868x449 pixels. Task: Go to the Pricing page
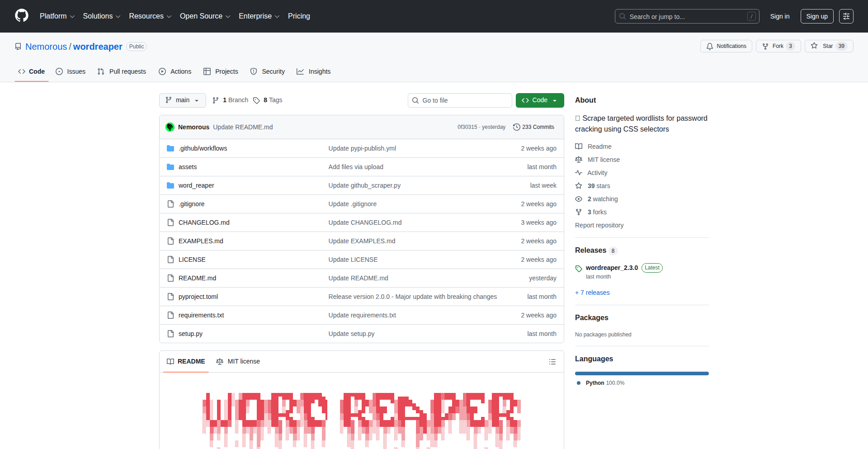coord(299,16)
